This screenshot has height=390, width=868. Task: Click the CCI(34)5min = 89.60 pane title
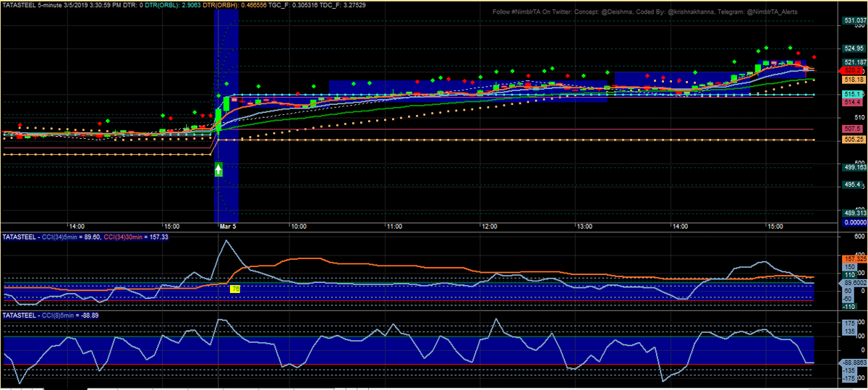72,237
